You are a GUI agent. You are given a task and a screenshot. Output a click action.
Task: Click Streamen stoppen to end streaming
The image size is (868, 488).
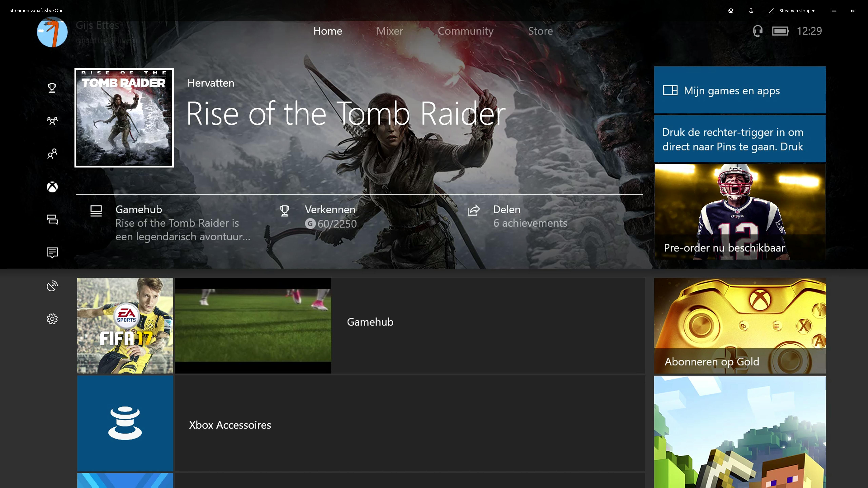(x=792, y=11)
